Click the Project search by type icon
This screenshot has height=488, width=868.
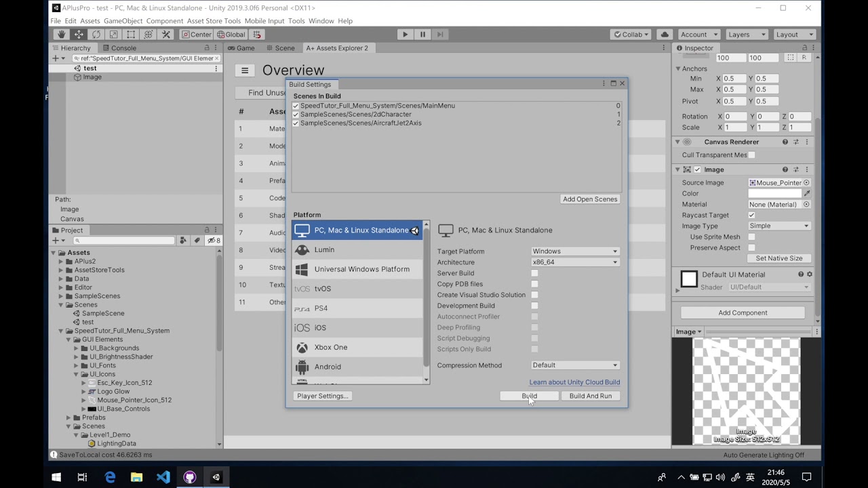pyautogui.click(x=183, y=241)
